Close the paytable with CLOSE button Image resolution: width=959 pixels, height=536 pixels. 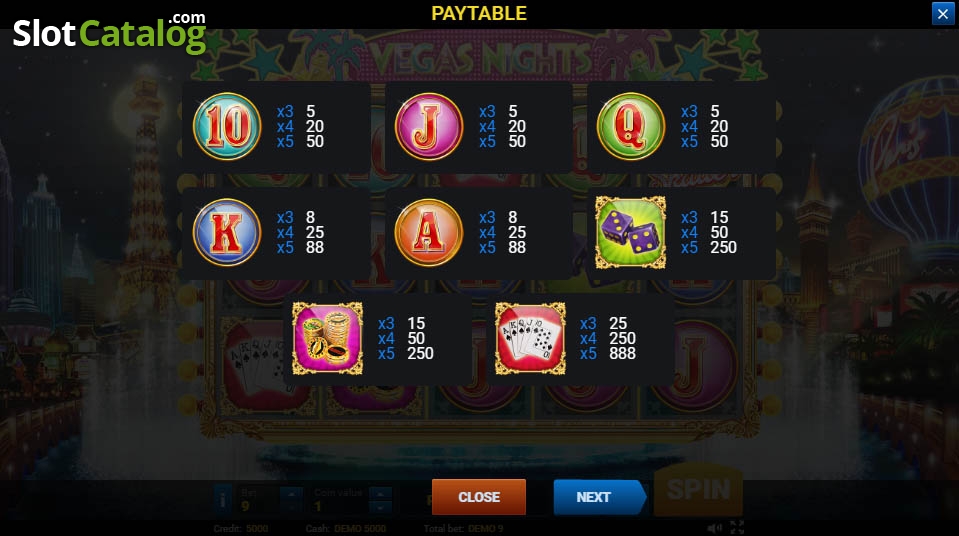coord(479,497)
